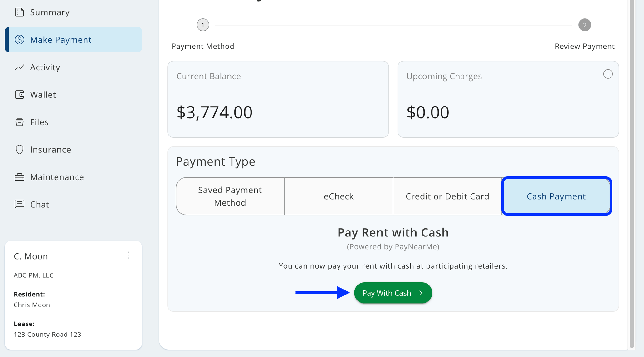This screenshot has height=357, width=644.
Task: Select the Make Payment dollar icon
Action: pos(19,40)
